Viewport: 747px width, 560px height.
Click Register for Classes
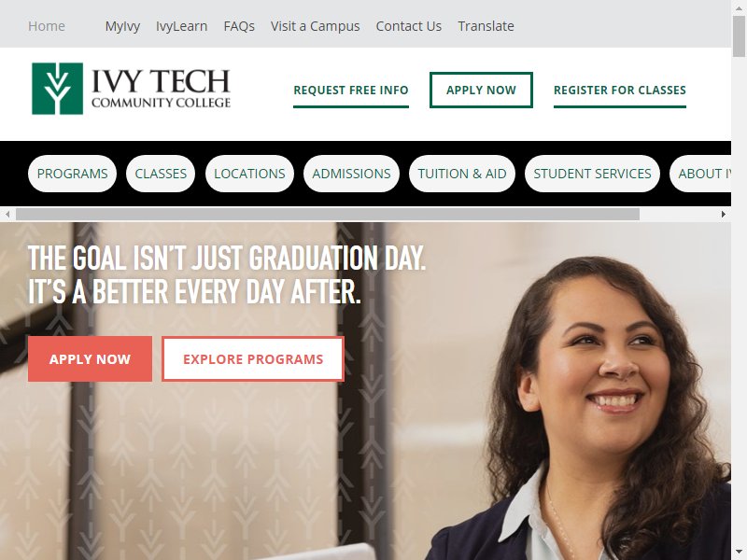pos(620,91)
